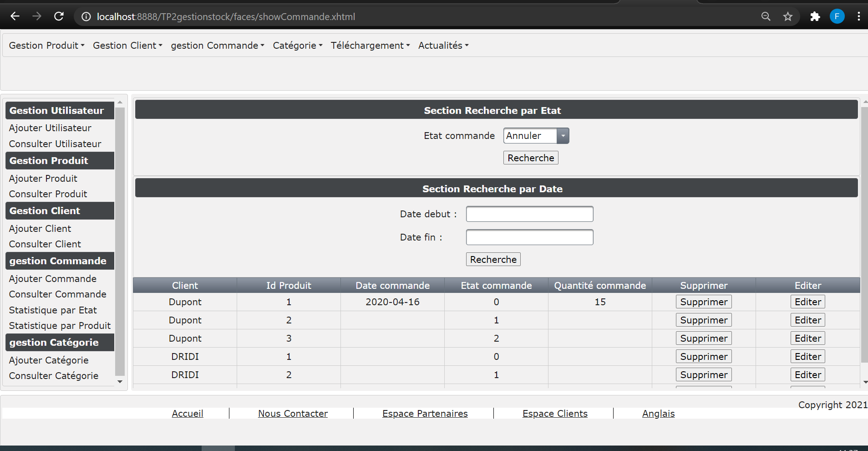
Task: Click the Gestion Produit sidebar header
Action: [60, 161]
